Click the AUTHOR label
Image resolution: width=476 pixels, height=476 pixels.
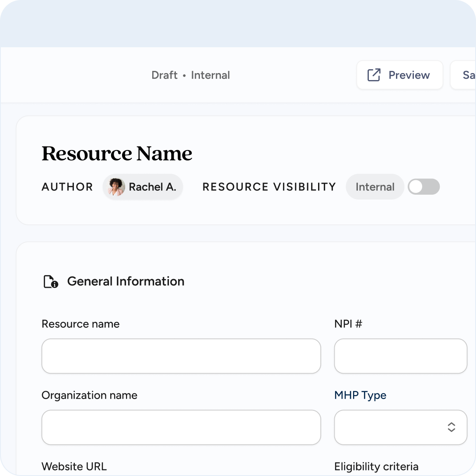(67, 187)
